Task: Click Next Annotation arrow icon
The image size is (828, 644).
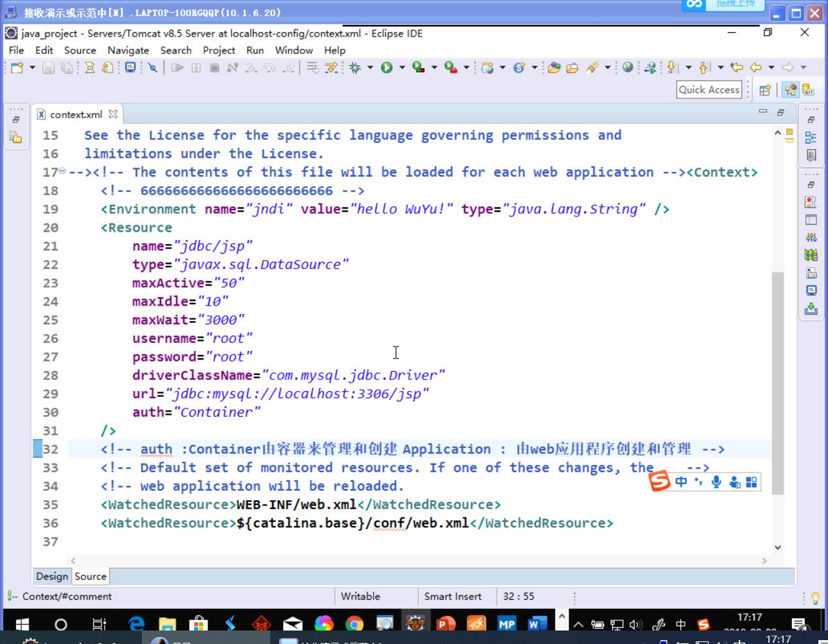Action: point(672,67)
